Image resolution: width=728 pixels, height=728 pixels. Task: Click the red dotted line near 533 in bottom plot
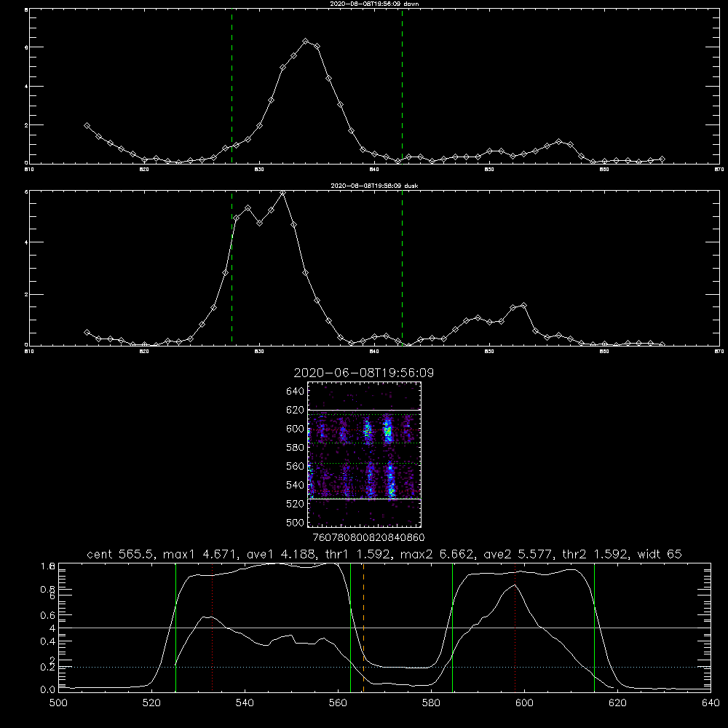coord(212,627)
